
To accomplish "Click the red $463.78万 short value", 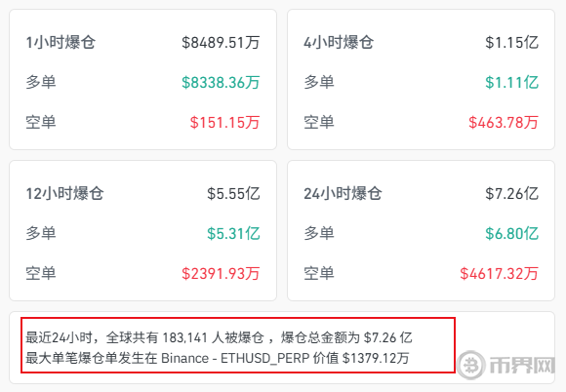I will [x=504, y=122].
